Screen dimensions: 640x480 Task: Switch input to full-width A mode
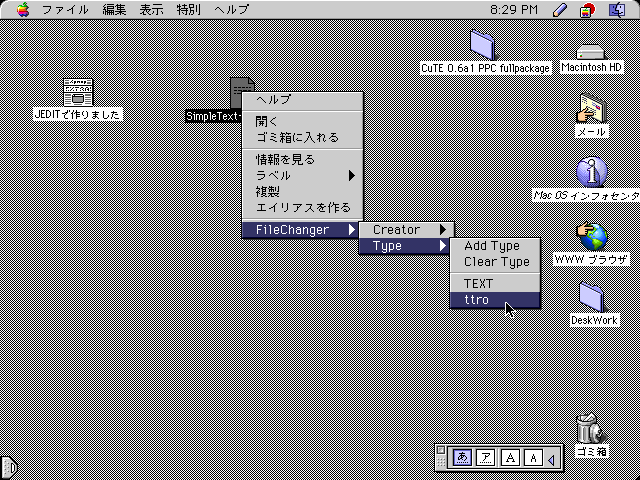pyautogui.click(x=510, y=458)
